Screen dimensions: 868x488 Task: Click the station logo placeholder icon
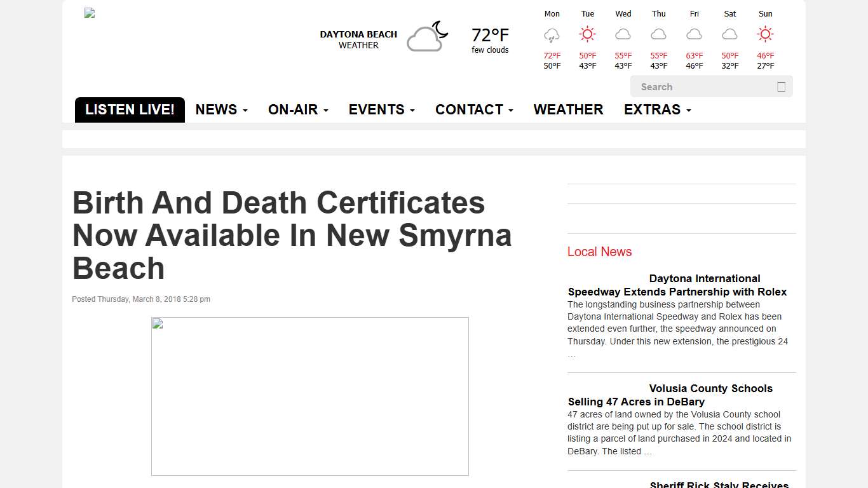tap(89, 13)
